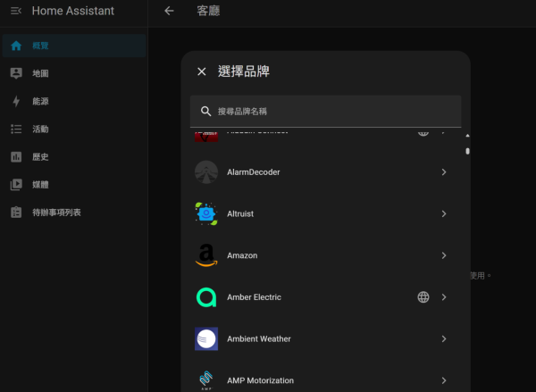Expand Ambient Weather with its chevron

click(x=444, y=338)
